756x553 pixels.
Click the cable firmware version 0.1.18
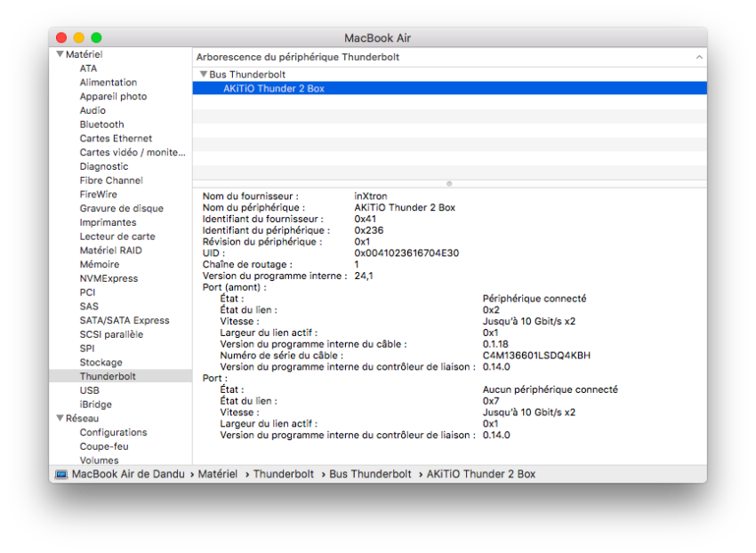[495, 344]
